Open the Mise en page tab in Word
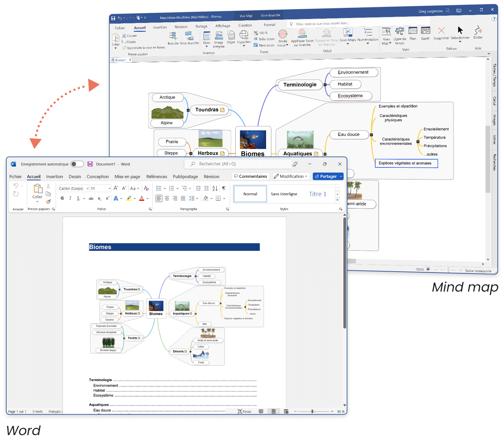This screenshot has width=504, height=440. [127, 177]
